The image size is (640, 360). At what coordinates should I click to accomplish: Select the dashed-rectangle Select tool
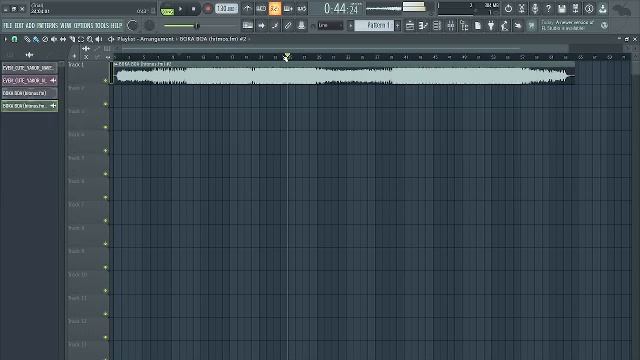pyautogui.click(x=81, y=39)
